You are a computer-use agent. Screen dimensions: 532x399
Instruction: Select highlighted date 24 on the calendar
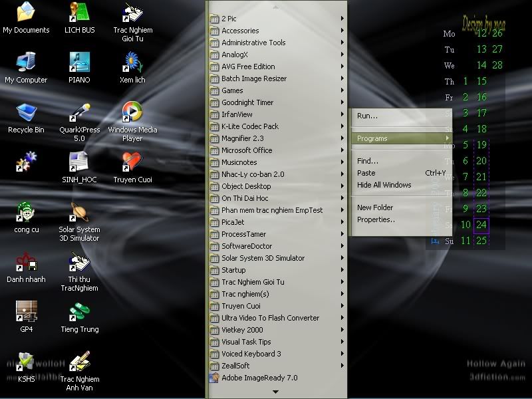(481, 225)
